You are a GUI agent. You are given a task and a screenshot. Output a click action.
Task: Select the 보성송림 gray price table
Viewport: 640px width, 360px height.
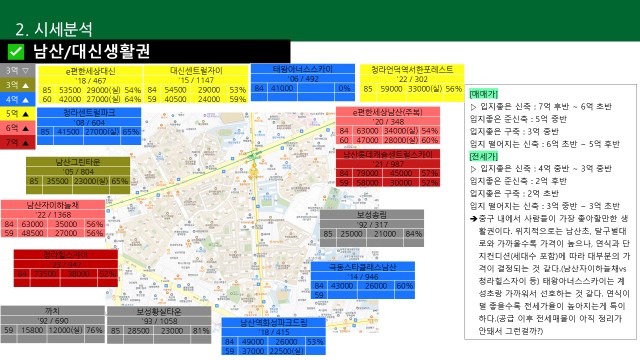[372, 228]
